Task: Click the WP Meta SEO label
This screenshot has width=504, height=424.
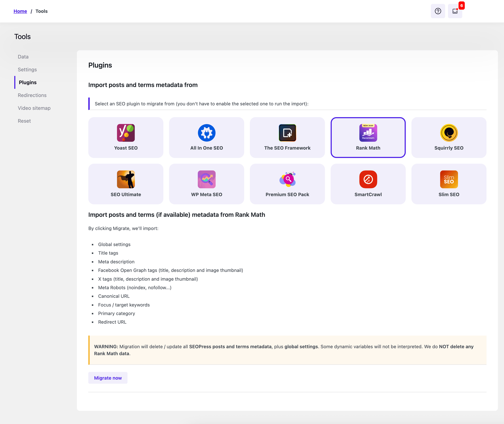Action: click(207, 195)
